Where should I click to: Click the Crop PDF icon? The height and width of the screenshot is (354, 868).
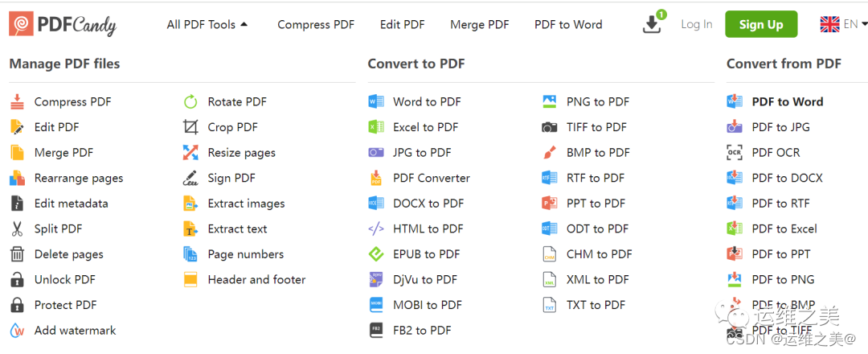click(190, 127)
